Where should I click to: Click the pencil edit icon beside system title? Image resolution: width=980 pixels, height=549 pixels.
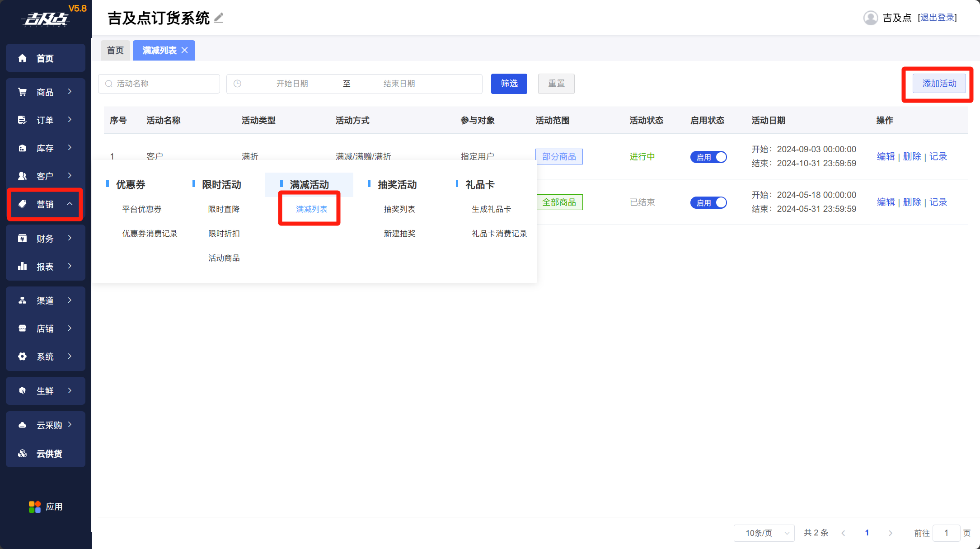219,18
